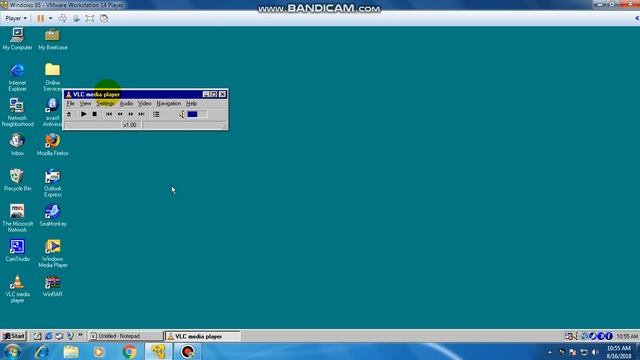Image resolution: width=640 pixels, height=360 pixels.
Task: Click the Windows 95 Start button
Action: [x=14, y=336]
